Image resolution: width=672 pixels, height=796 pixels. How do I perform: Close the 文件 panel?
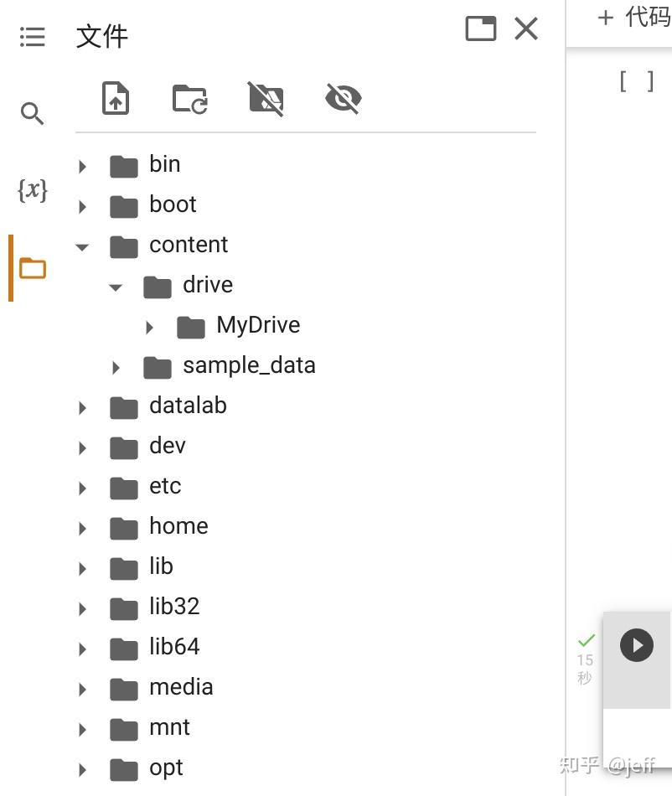pos(526,29)
